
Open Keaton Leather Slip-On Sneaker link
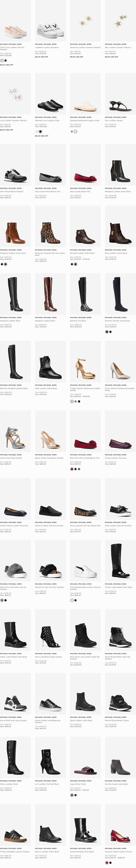coord(49,526)
